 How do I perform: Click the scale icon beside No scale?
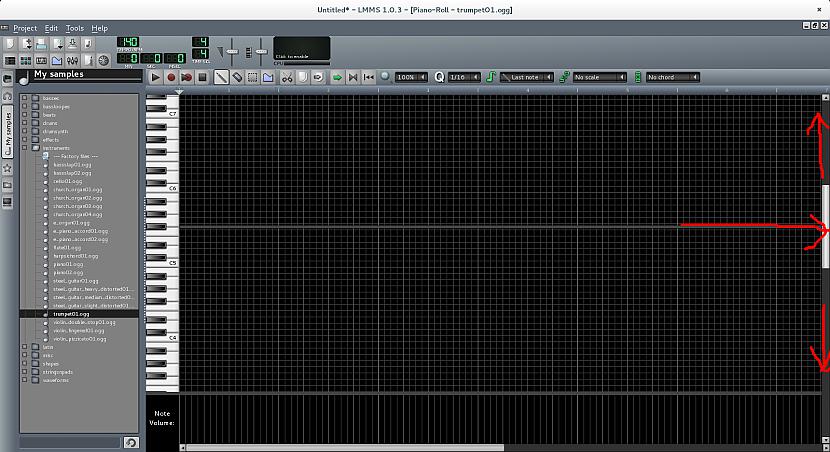[565, 77]
